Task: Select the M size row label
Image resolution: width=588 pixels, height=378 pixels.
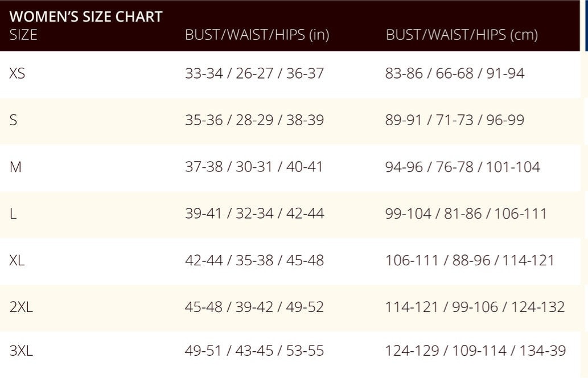Action: pos(15,167)
